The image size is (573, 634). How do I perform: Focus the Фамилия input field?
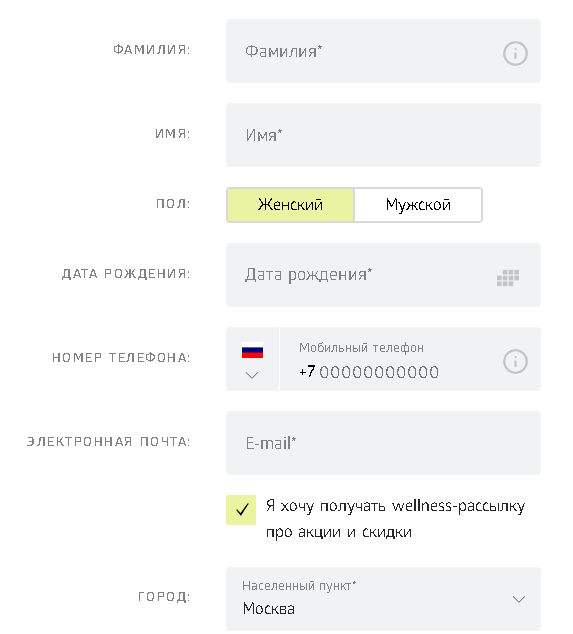click(383, 51)
